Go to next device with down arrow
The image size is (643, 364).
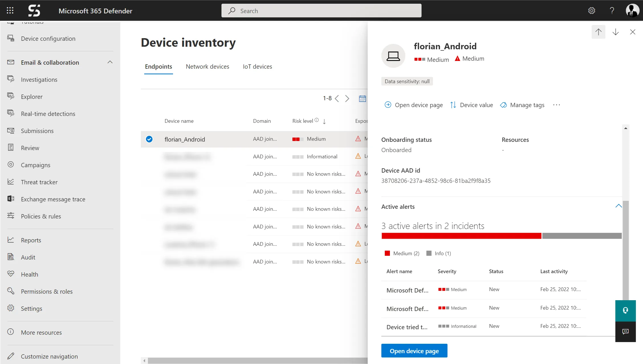click(x=616, y=32)
